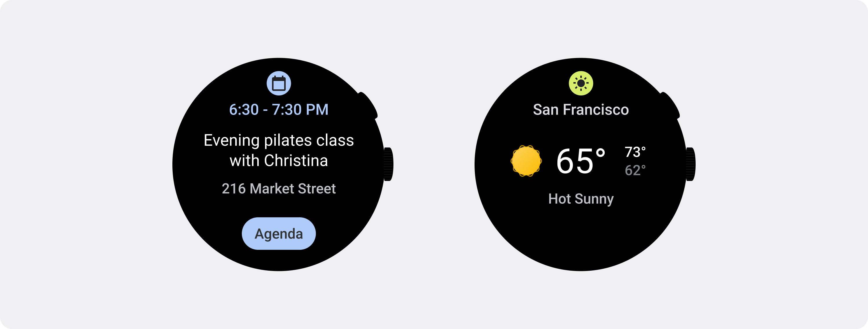Select the "Evening pilates class" title line
The image size is (868, 329).
pos(279,140)
